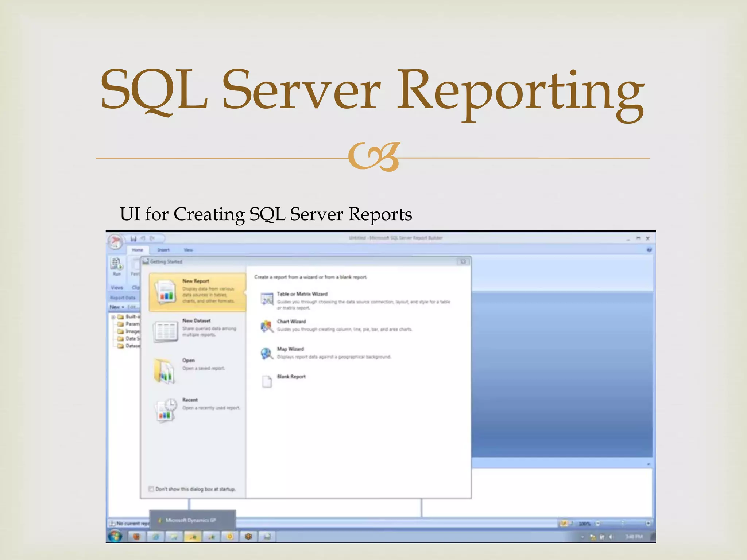The image size is (747, 560).
Task: Choose Recent in Getting Started list
Action: 197,411
